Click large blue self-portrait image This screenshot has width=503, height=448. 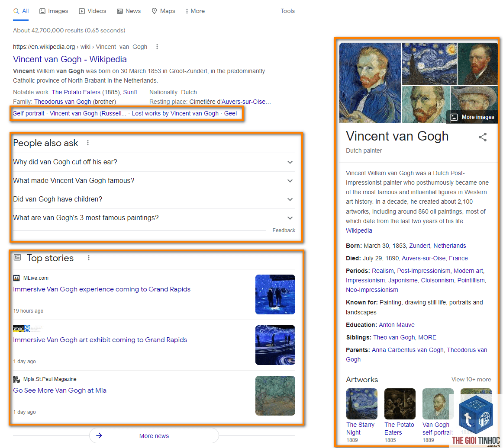coord(370,83)
